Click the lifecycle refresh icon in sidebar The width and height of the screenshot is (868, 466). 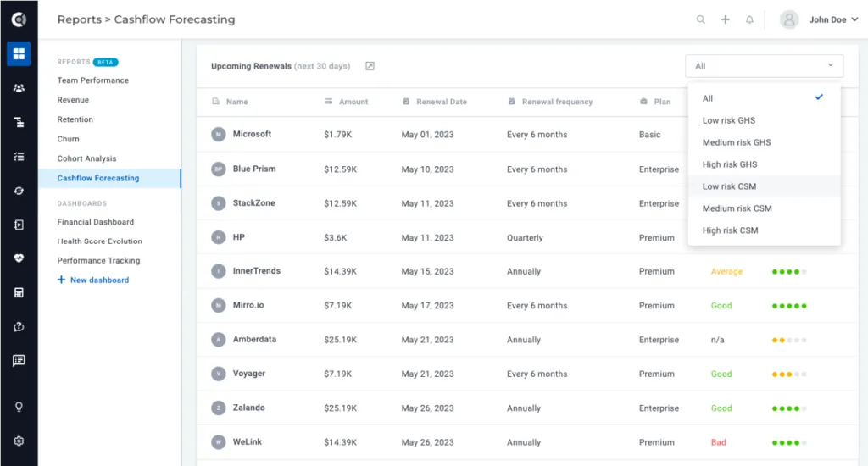(x=19, y=191)
